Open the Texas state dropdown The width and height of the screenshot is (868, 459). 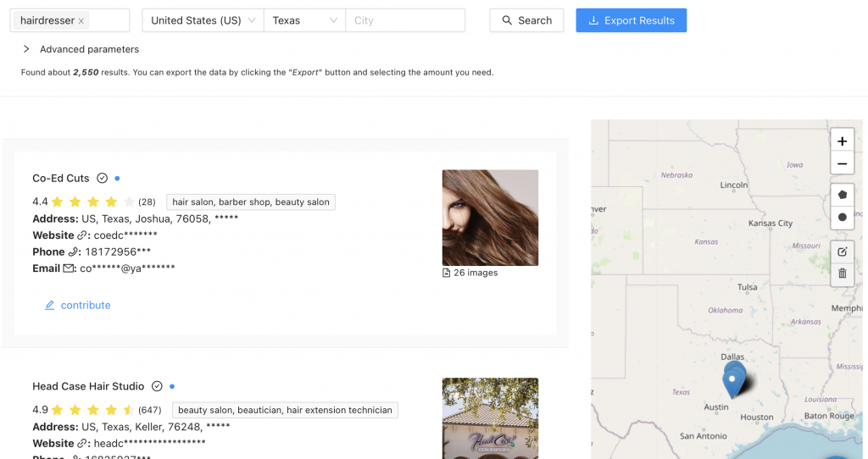(304, 20)
